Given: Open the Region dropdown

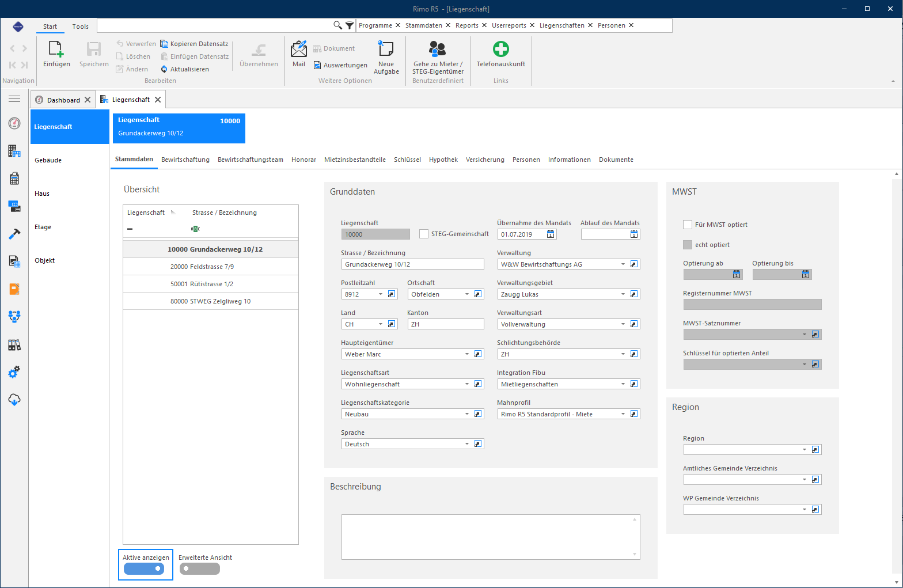Looking at the screenshot, I should click(805, 450).
